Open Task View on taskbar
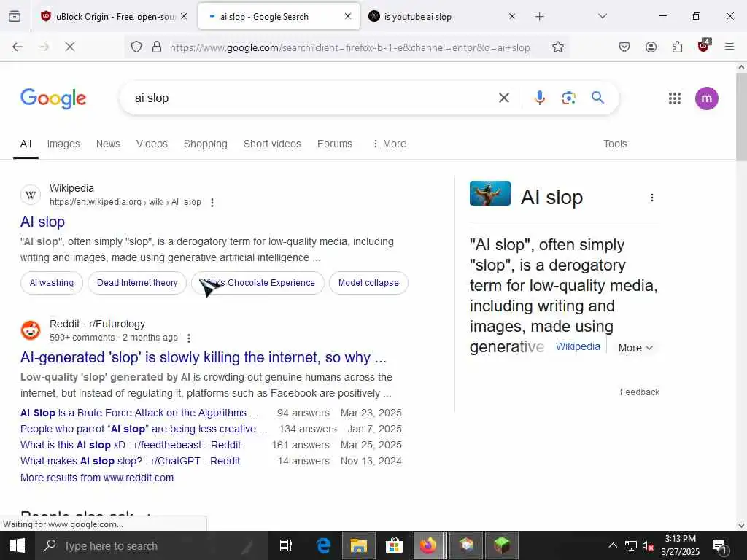Screen dimensions: 747x560 tap(285, 545)
